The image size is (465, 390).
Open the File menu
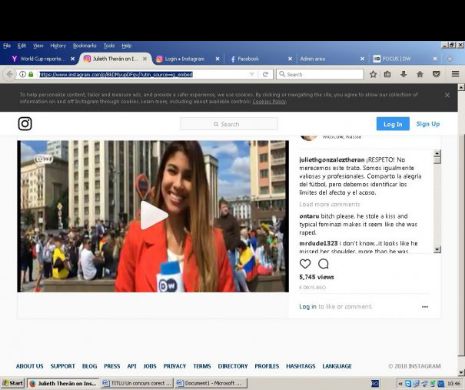(7, 46)
